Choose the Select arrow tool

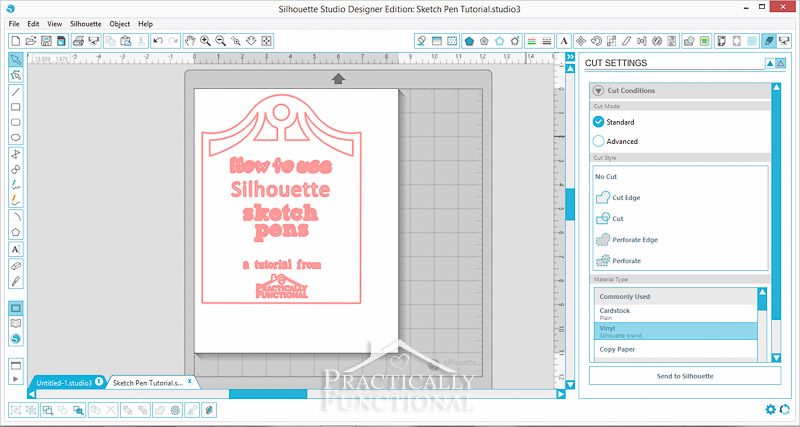pos(16,60)
